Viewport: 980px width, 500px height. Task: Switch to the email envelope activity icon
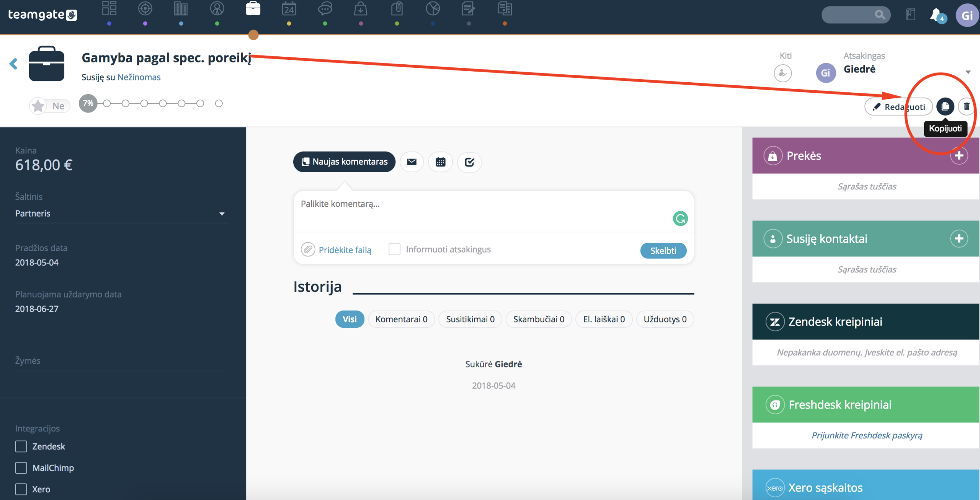click(x=412, y=162)
